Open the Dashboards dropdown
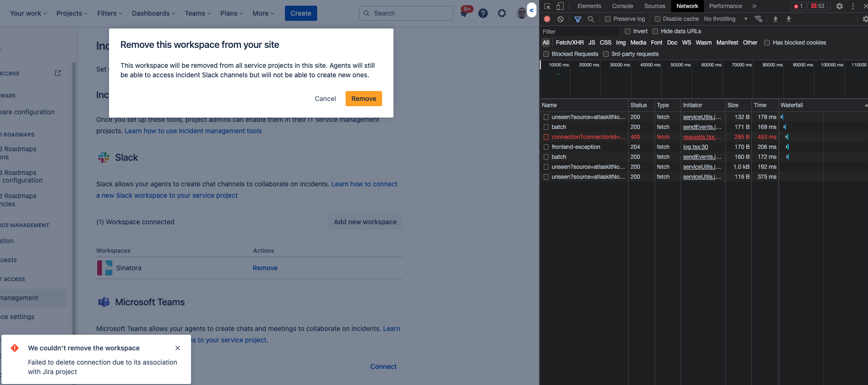This screenshot has width=868, height=385. tap(154, 13)
